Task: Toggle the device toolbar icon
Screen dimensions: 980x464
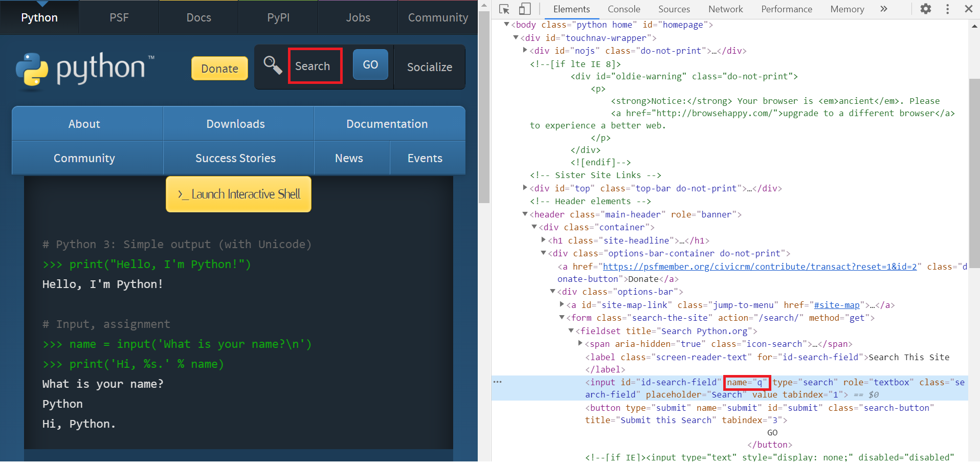Action: [525, 9]
